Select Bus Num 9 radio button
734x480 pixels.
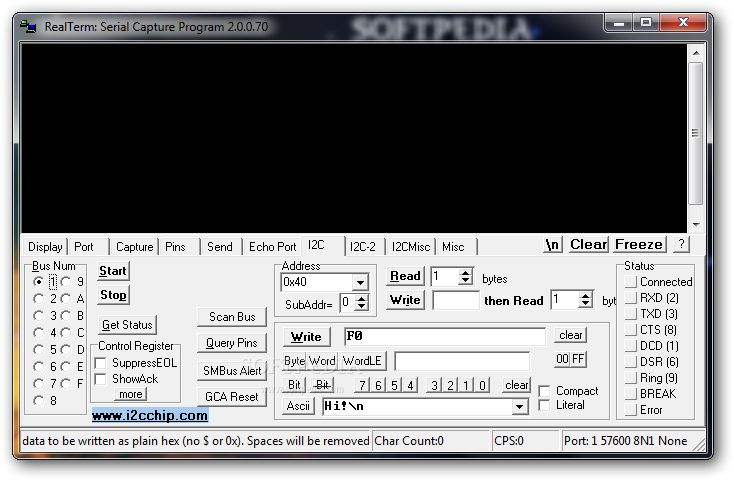(x=66, y=282)
